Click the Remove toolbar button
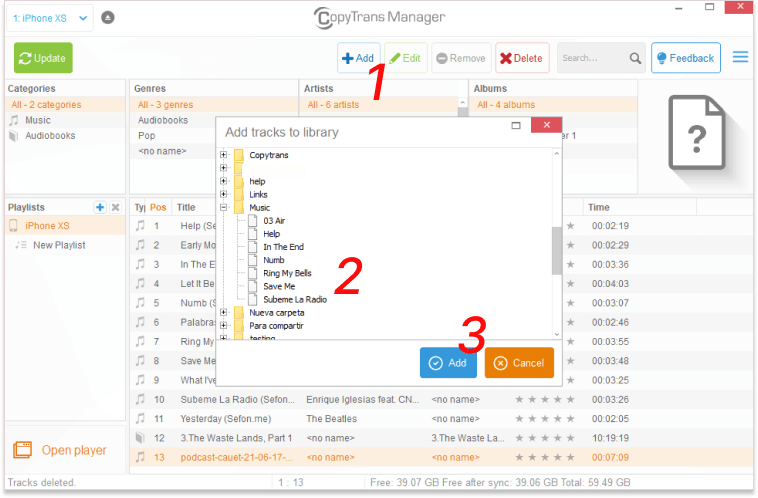The height and width of the screenshot is (498, 758). [461, 58]
